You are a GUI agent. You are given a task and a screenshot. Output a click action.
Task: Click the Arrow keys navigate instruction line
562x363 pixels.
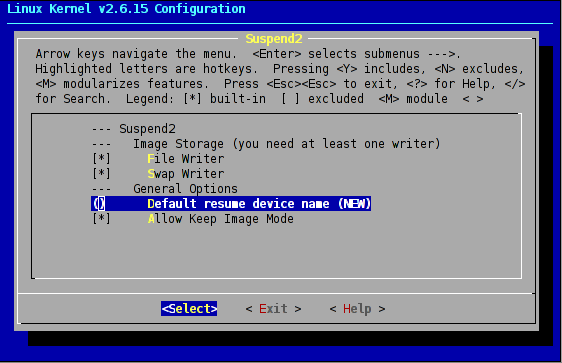coord(248,54)
